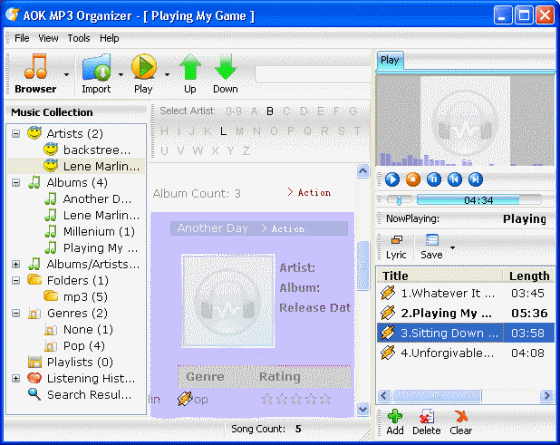
Task: Collapse the Artists (2) node
Action: point(16,134)
